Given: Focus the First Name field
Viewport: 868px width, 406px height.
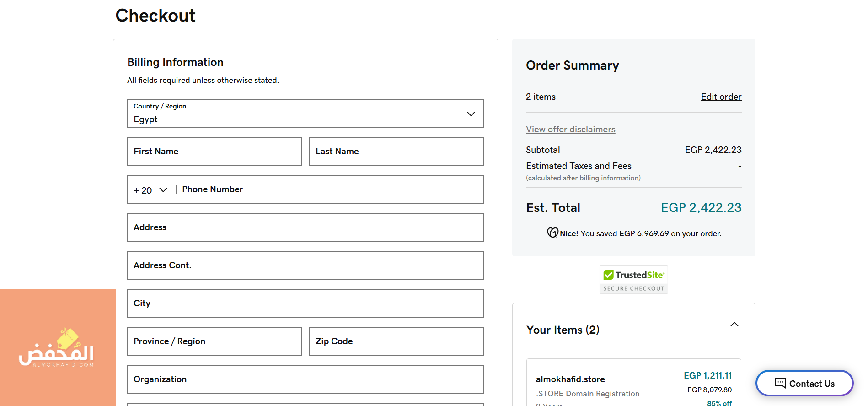Looking at the screenshot, I should coord(214,152).
